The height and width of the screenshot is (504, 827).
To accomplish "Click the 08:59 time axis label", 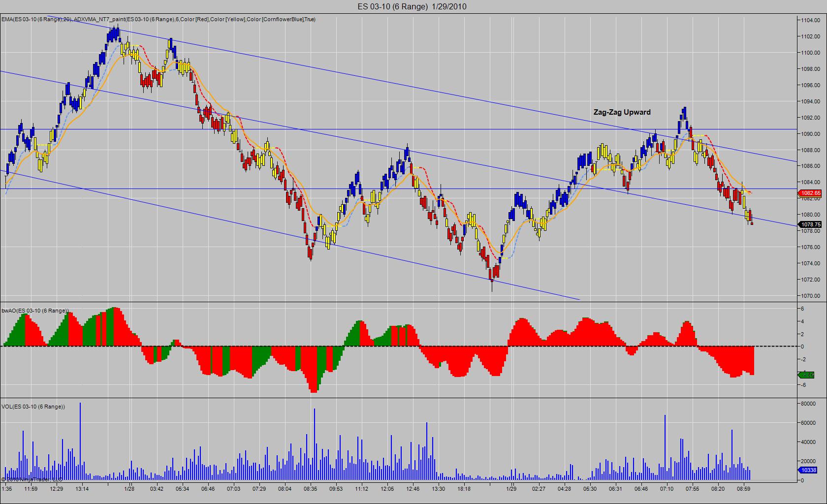I will pos(744,489).
